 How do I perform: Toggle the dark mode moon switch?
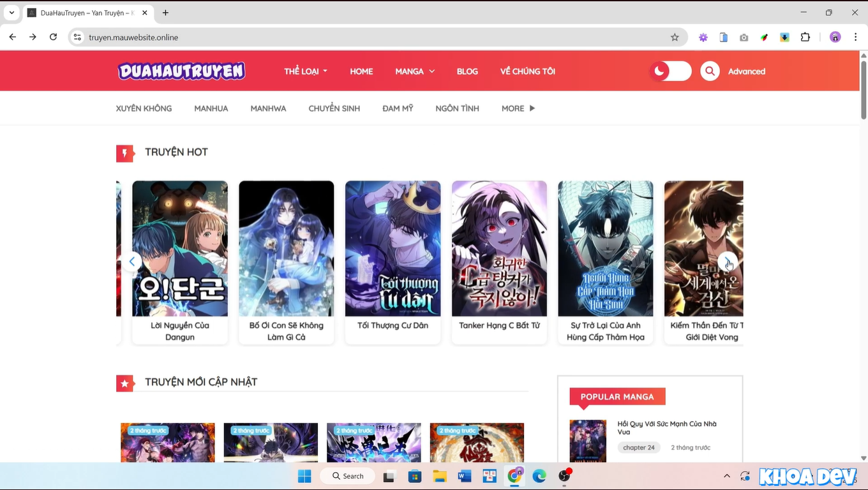click(670, 71)
